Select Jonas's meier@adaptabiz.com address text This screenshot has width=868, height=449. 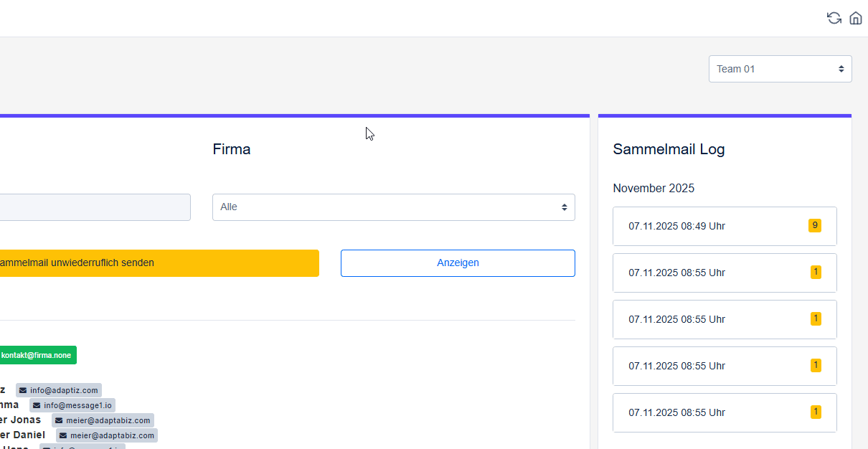(x=108, y=420)
